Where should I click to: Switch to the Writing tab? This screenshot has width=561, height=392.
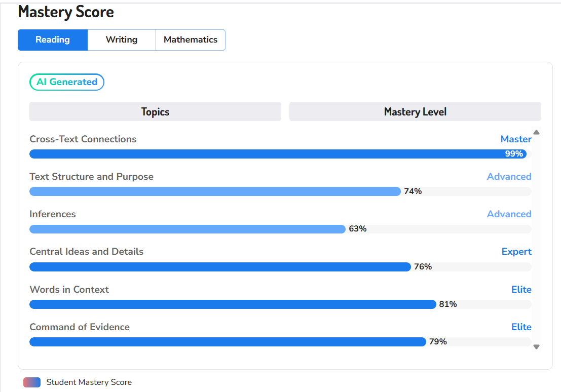(x=122, y=40)
